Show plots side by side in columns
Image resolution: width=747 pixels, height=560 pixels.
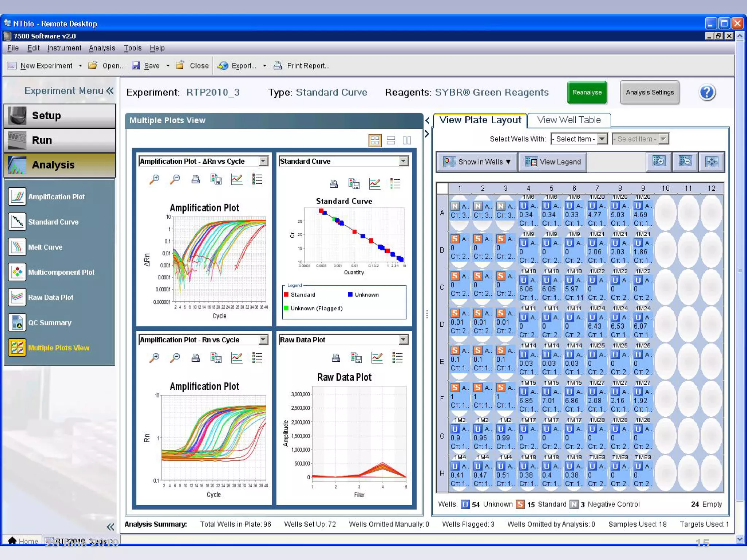(x=407, y=140)
